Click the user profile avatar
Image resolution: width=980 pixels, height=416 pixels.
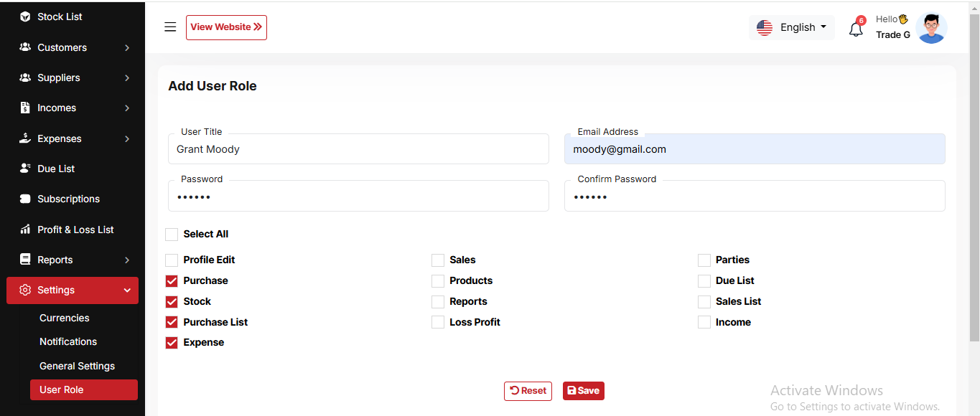pos(931,29)
